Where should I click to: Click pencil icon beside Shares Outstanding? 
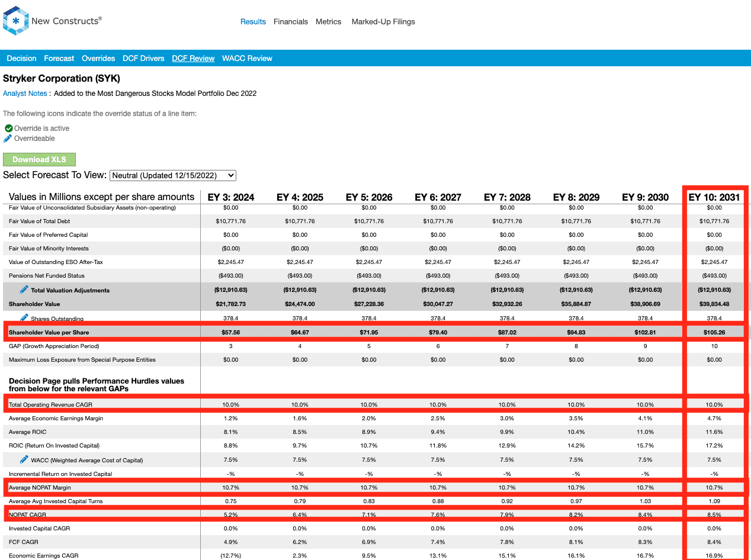24,318
